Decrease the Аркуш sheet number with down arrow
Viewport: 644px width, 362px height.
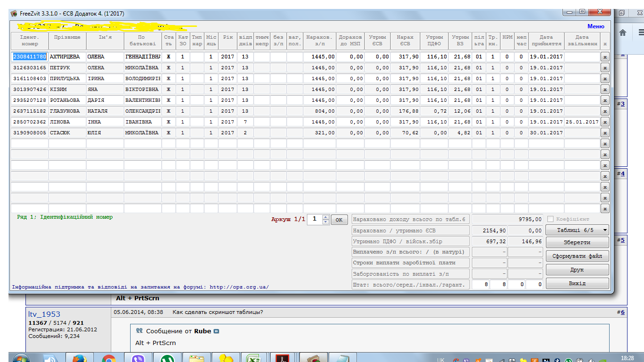pos(325,222)
